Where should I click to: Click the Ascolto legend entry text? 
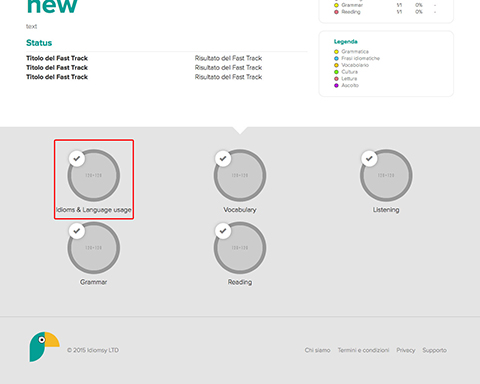point(350,85)
